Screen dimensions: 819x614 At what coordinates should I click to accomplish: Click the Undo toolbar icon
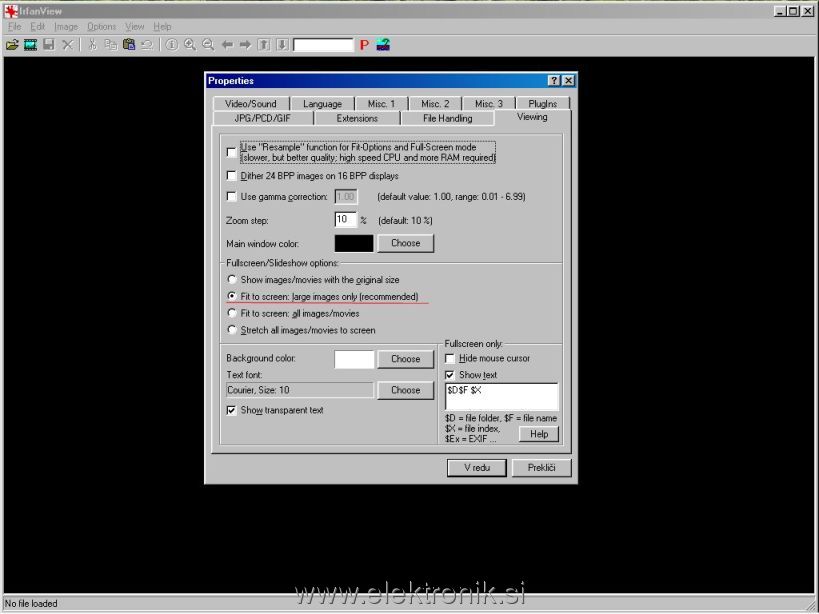coord(147,45)
